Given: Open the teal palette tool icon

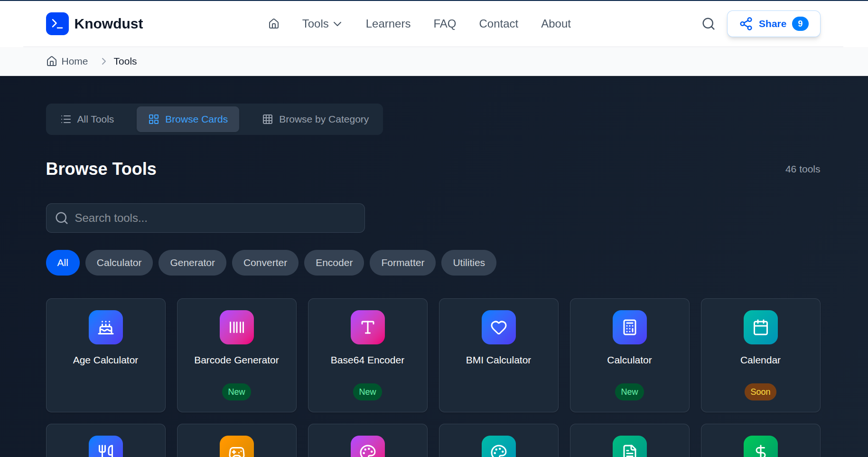Looking at the screenshot, I should click(x=499, y=447).
